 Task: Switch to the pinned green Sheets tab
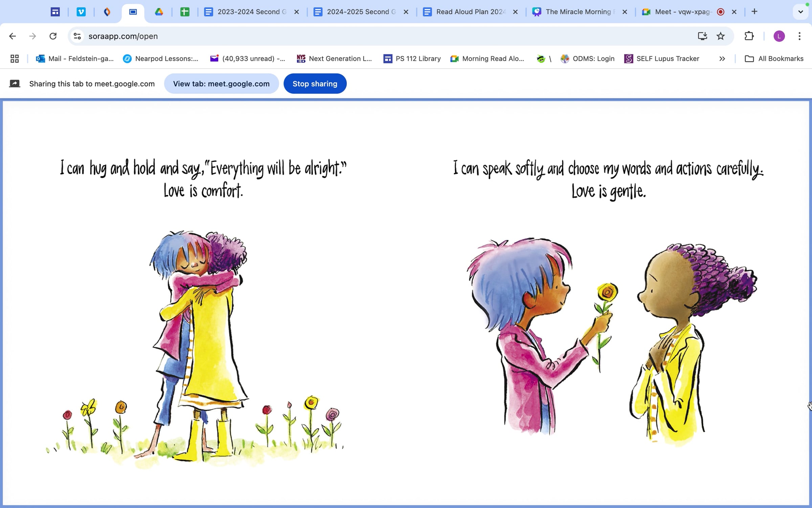(185, 12)
